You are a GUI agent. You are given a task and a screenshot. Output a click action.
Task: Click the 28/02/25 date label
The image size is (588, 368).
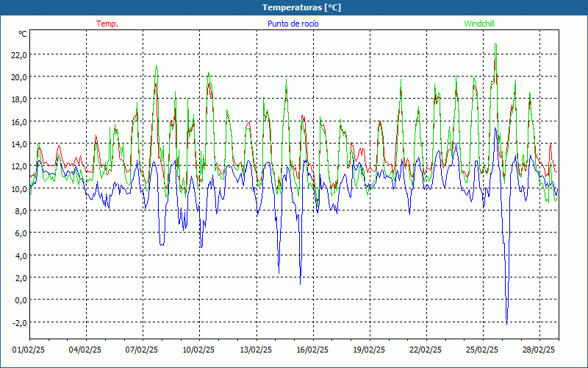tap(539, 350)
